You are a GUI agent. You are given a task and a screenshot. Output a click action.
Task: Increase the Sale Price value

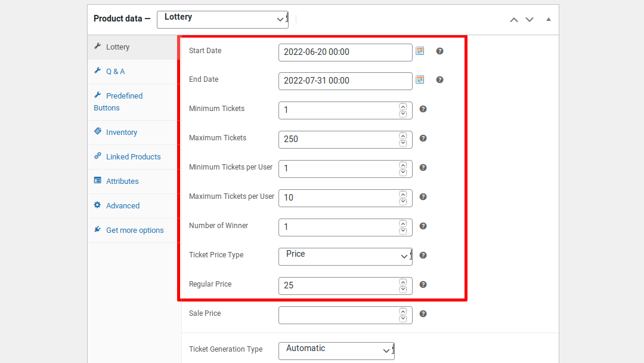(x=403, y=312)
